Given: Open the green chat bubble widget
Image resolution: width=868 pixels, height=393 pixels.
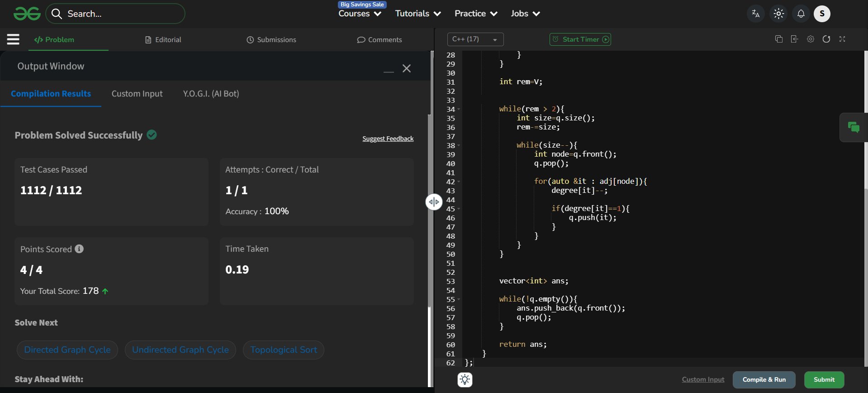Looking at the screenshot, I should click(x=854, y=127).
